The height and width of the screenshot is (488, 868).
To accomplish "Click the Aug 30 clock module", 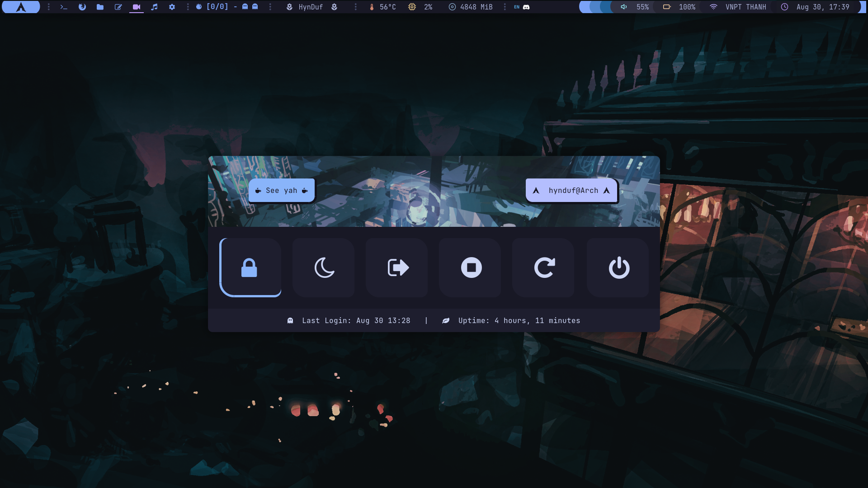I will 817,7.
